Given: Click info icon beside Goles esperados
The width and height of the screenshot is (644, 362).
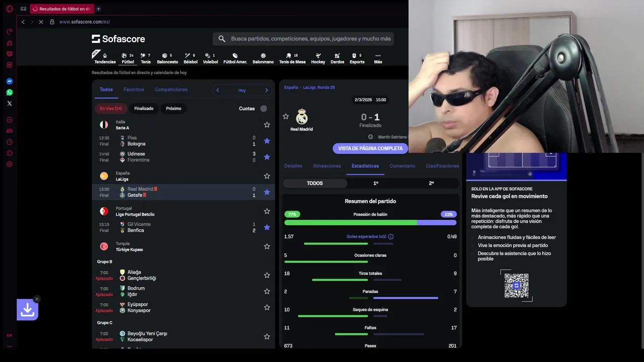Looking at the screenshot, I should tap(391, 237).
